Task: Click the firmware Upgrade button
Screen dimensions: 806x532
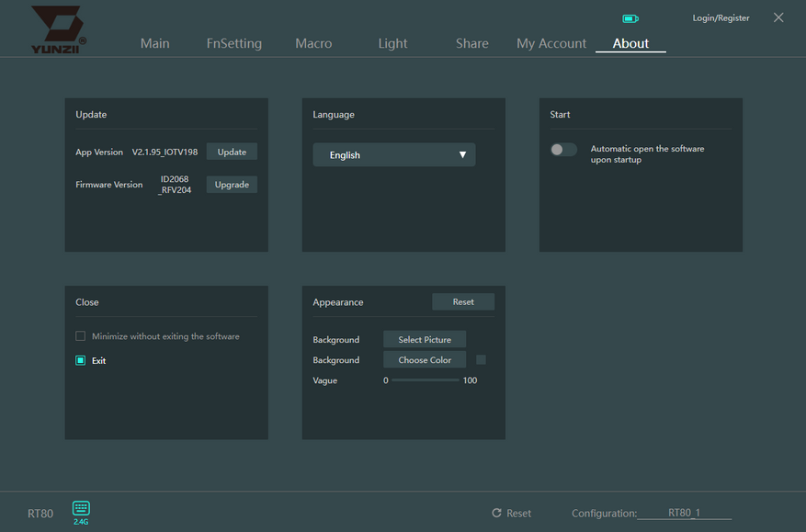Action: pos(232,185)
